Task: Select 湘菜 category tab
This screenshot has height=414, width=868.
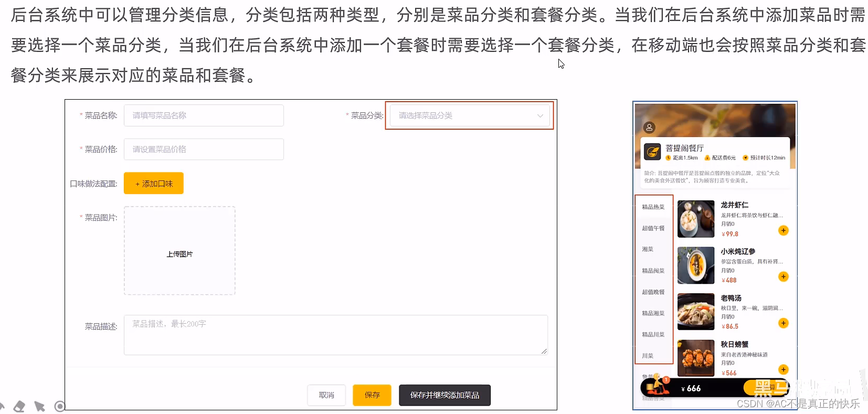Action: pyautogui.click(x=648, y=249)
